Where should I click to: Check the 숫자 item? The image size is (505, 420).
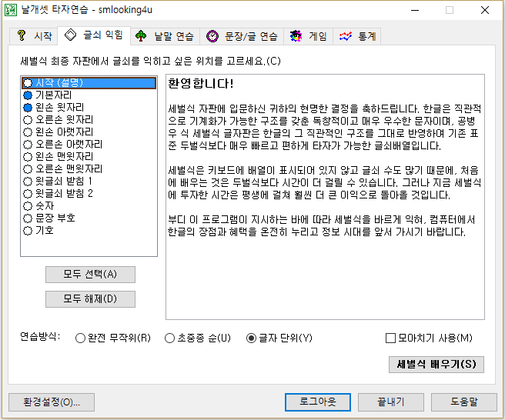coord(28,206)
